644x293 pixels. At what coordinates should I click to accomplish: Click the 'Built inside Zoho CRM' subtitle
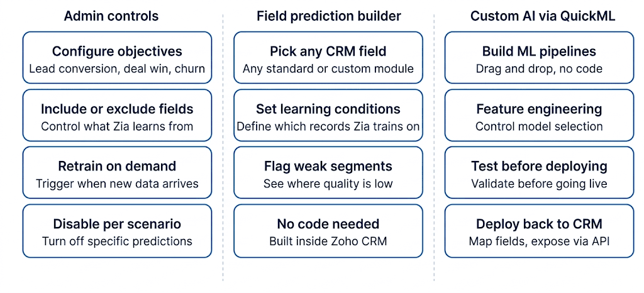(328, 241)
